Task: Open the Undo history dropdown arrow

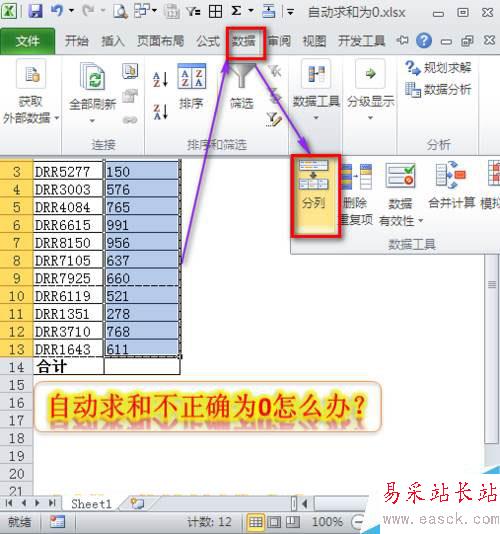Action: click(x=72, y=11)
